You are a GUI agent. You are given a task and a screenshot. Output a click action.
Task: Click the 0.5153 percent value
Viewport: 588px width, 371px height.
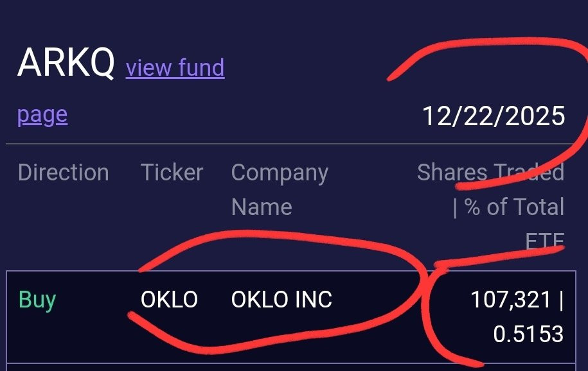click(528, 334)
